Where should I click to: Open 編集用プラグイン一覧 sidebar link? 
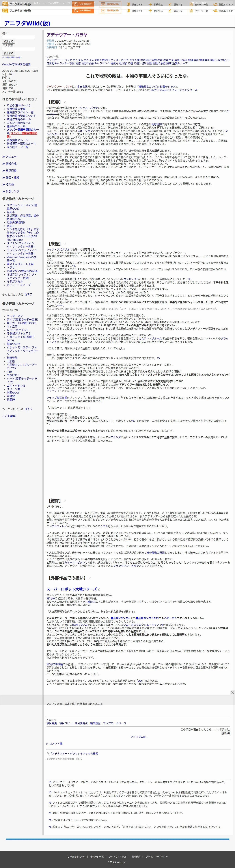[x=20, y=113]
